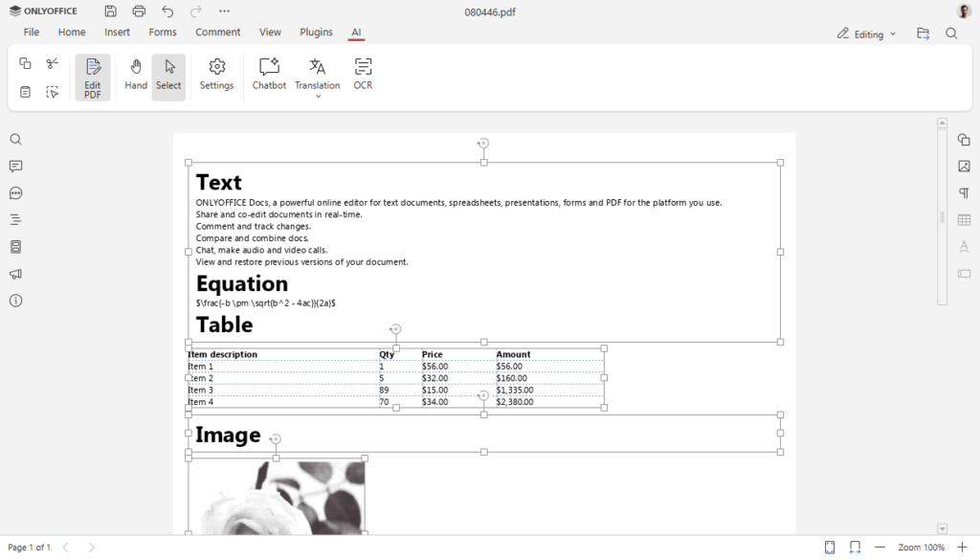This screenshot has height=560, width=980.
Task: Go to next page with arrow button
Action: click(x=90, y=547)
